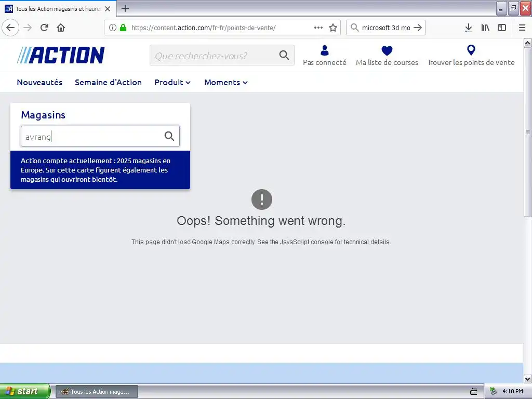Bookmark this page with the star
The height and width of the screenshot is (399, 532).
pos(333,28)
